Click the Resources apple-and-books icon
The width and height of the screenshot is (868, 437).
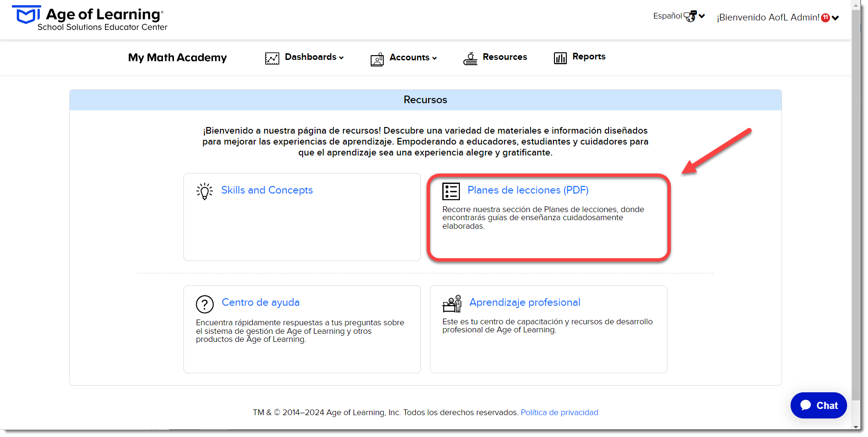click(x=470, y=58)
